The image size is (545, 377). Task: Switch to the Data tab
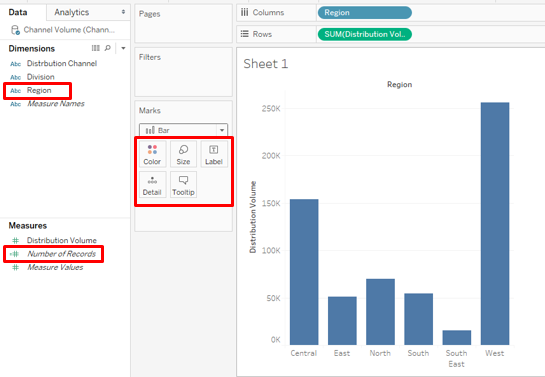tap(18, 13)
